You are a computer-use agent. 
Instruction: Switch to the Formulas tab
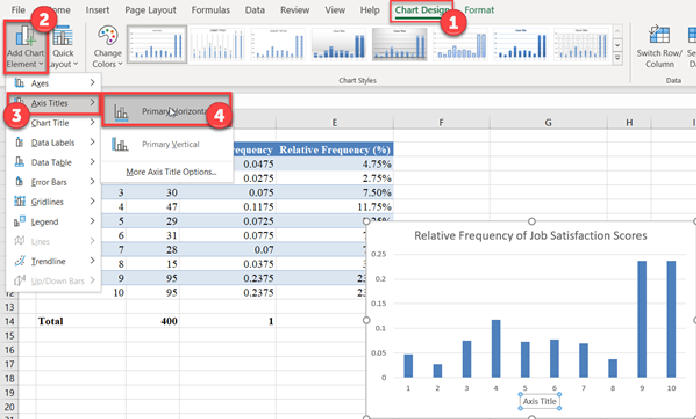tap(210, 10)
